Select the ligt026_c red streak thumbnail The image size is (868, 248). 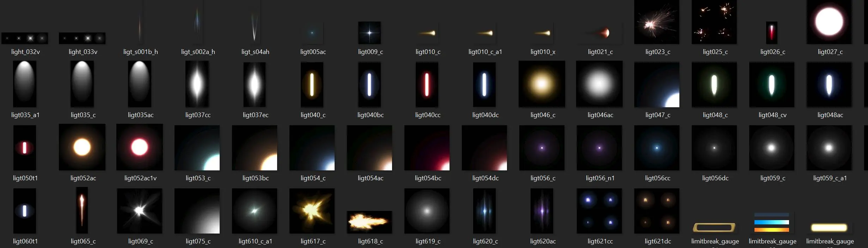pyautogui.click(x=772, y=33)
